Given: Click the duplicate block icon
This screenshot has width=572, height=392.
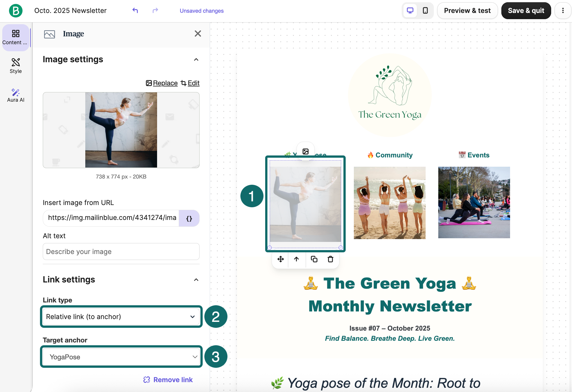Looking at the screenshot, I should [x=314, y=259].
